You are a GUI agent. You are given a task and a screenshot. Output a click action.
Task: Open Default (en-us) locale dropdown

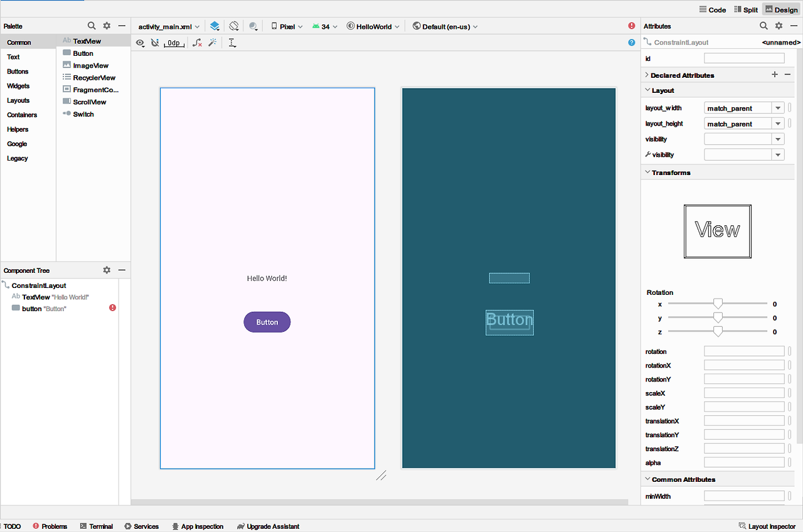click(x=445, y=26)
